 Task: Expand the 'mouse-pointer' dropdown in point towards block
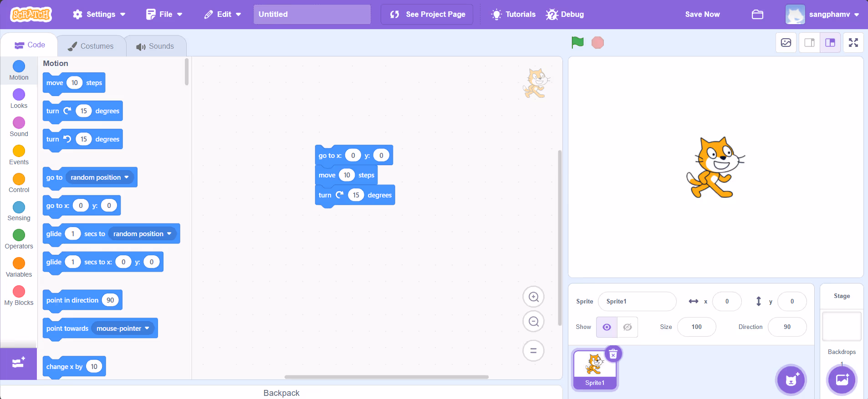(123, 328)
